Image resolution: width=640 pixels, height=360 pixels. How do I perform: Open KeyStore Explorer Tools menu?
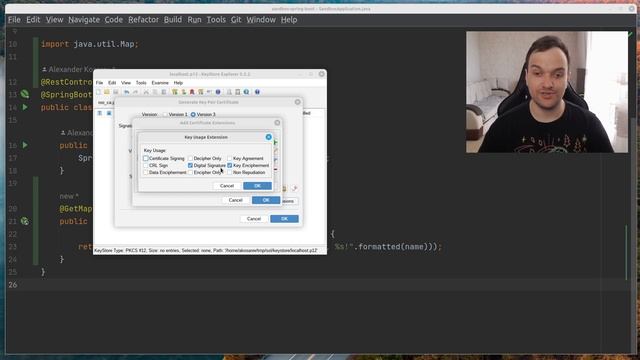141,83
